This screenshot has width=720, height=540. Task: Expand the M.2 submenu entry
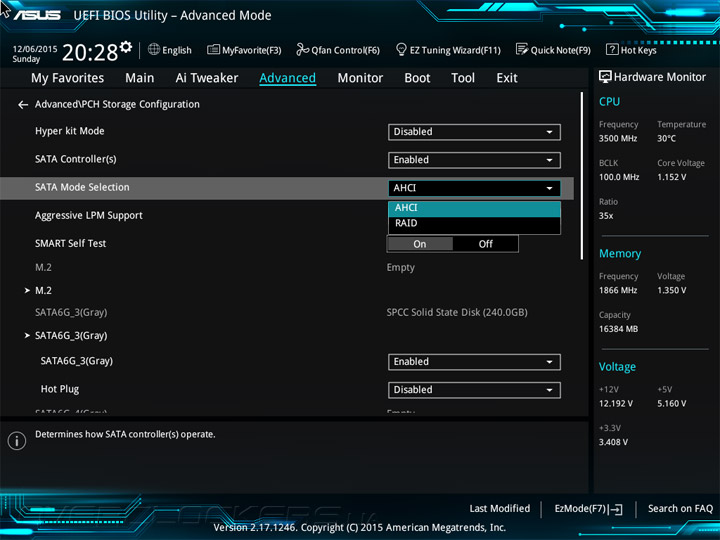coord(43,291)
